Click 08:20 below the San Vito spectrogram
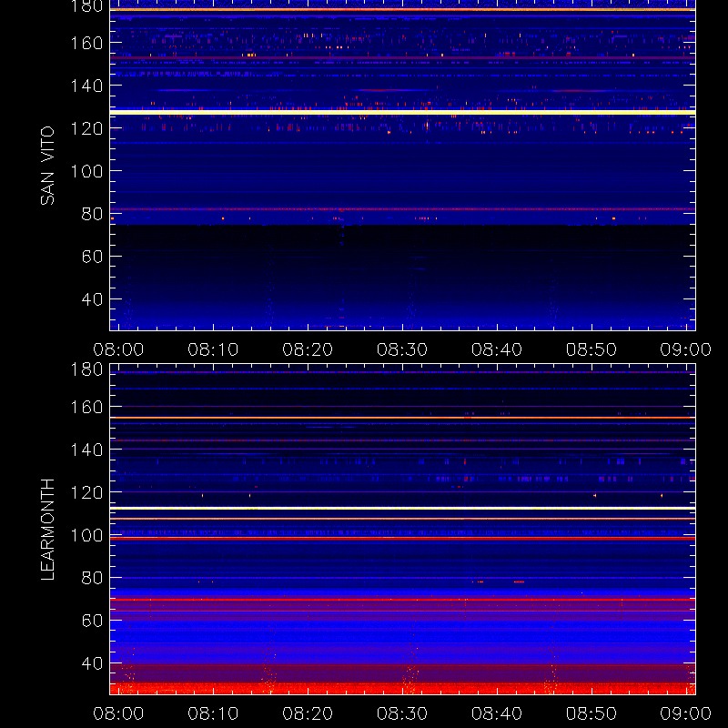728x728 pixels. click(x=308, y=349)
